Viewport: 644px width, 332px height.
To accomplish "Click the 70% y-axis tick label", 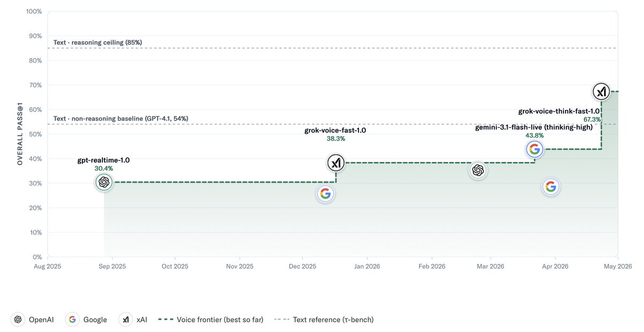I will coord(35,85).
